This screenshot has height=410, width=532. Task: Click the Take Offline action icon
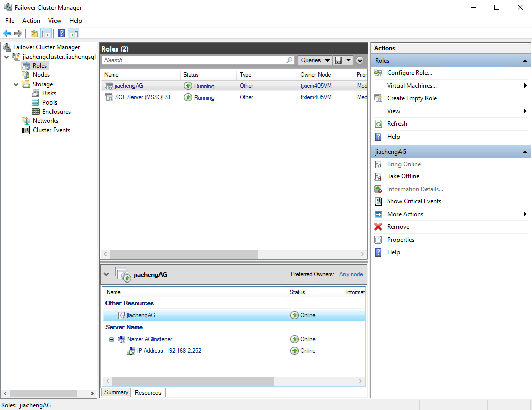pyautogui.click(x=378, y=176)
